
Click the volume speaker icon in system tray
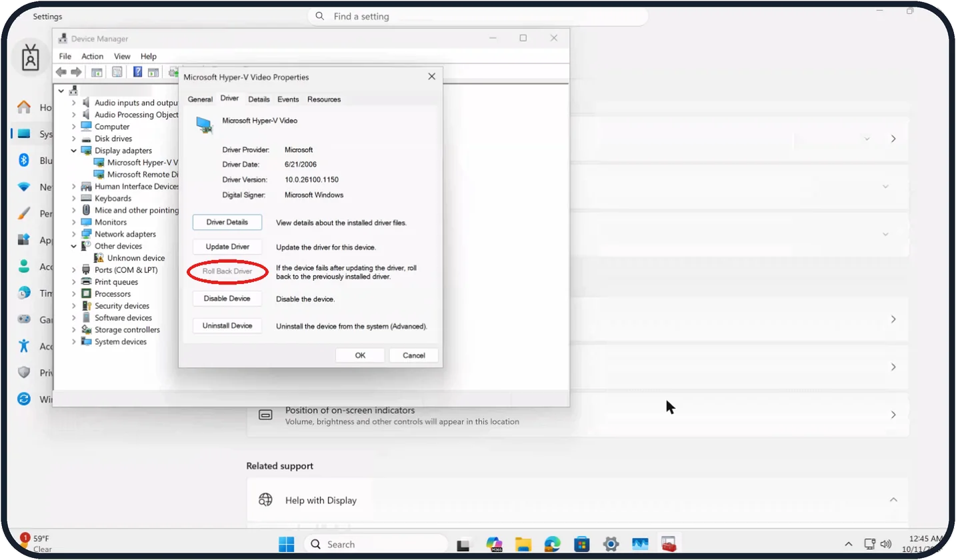[x=886, y=544]
